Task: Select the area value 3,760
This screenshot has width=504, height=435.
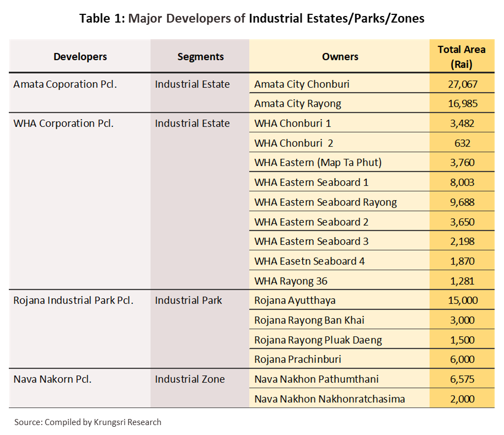Action: 462,163
